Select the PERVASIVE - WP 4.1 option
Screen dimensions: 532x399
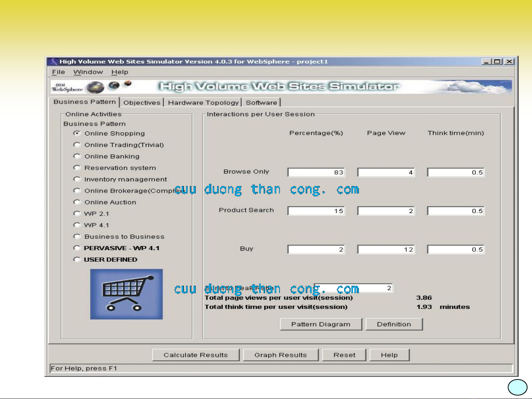pos(77,248)
